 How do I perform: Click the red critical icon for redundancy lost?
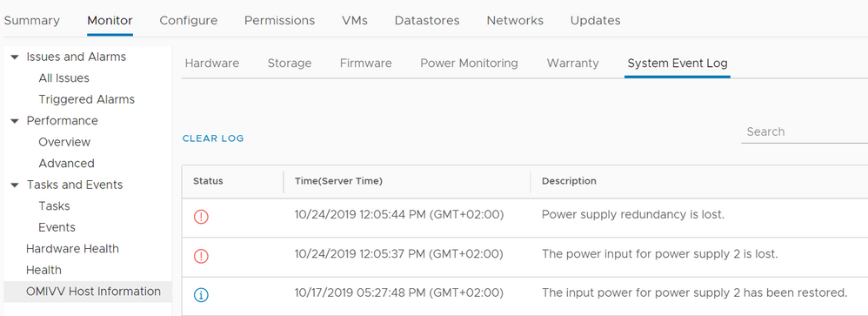(201, 217)
